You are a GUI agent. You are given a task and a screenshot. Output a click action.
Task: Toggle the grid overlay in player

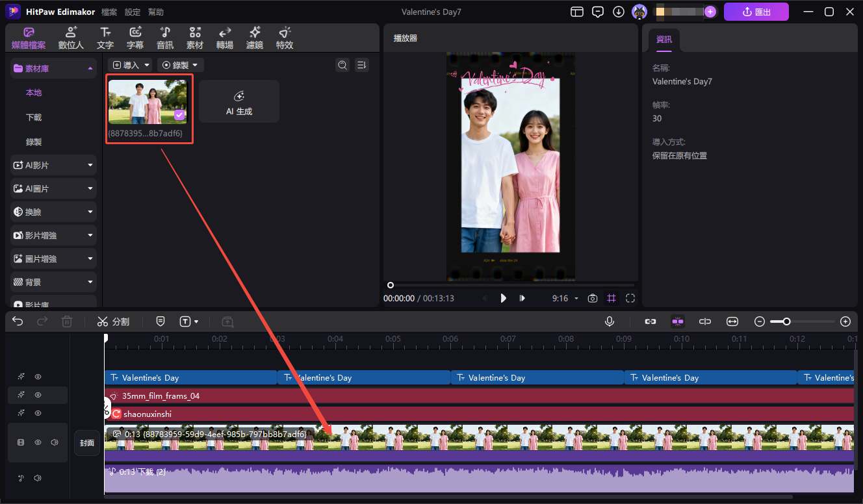[612, 298]
